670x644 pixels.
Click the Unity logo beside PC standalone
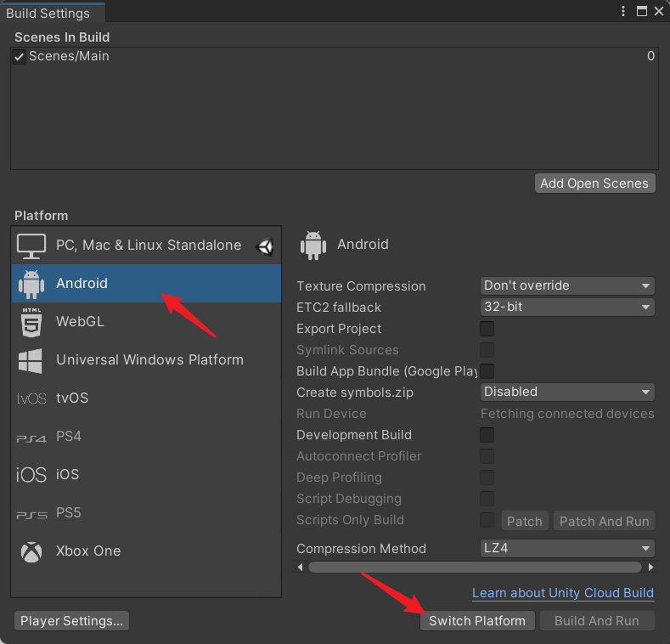click(265, 246)
